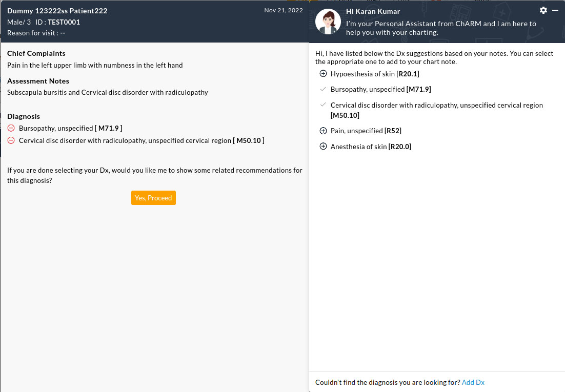Remove Cervical disc disorder from Diagnosis list
Image resolution: width=565 pixels, height=392 pixels.
tap(11, 140)
